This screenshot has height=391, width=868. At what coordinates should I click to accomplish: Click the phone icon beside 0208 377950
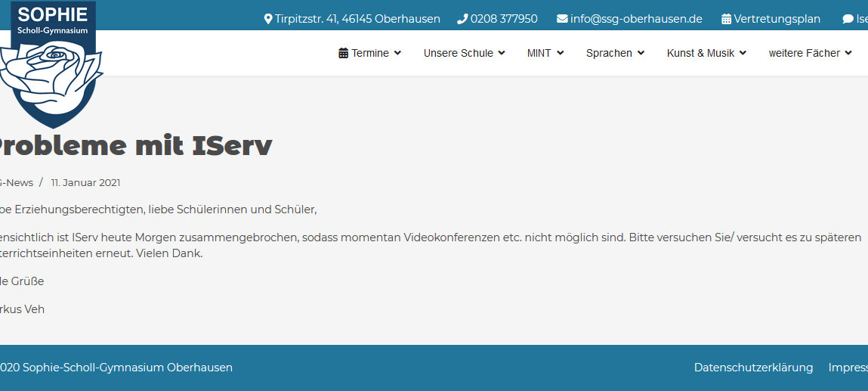pyautogui.click(x=462, y=19)
